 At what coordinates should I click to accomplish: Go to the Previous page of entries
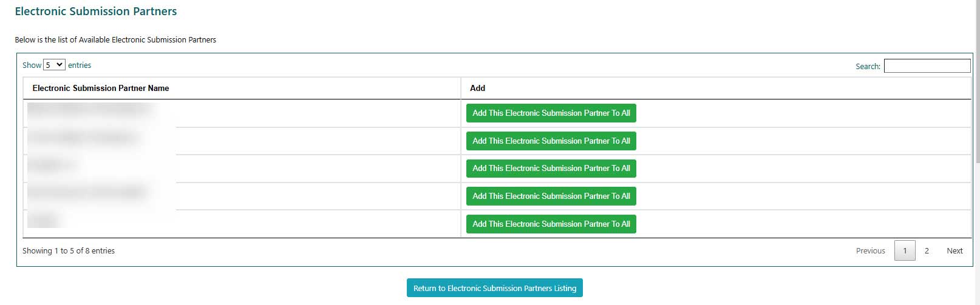click(870, 251)
